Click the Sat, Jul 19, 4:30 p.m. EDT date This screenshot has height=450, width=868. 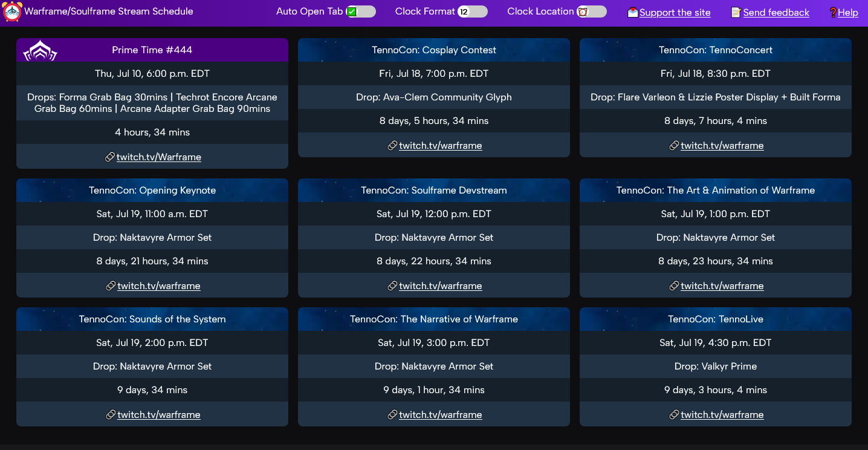click(716, 342)
